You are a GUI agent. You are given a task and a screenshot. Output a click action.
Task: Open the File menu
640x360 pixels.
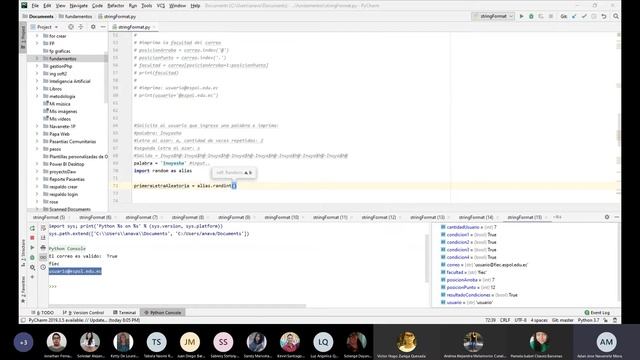pyautogui.click(x=35, y=6)
